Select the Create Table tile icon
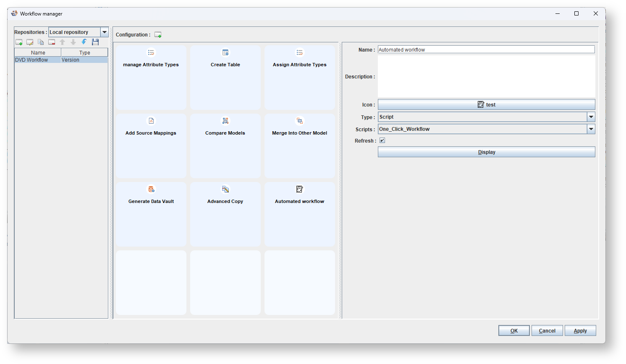 point(225,52)
